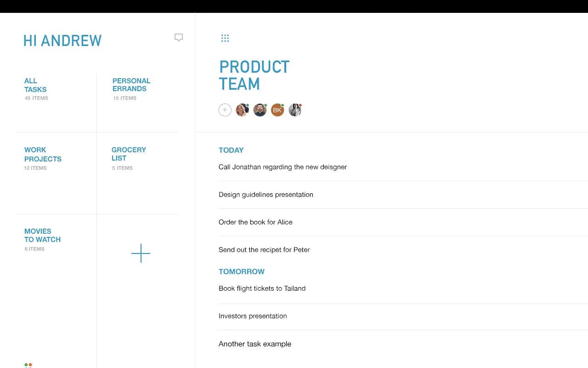The image size is (588, 368).
Task: Open the Personal Errands list
Action: [131, 85]
